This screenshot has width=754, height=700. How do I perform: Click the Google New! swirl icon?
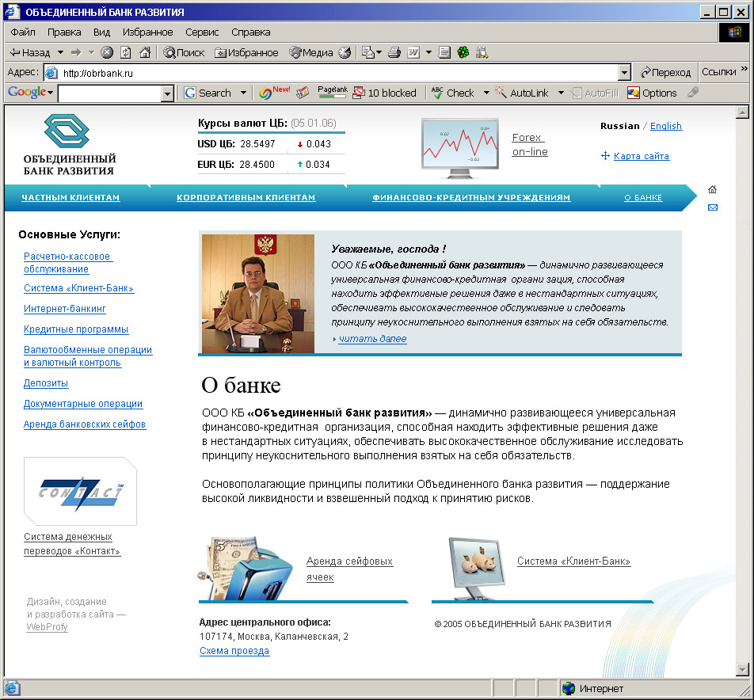tap(275, 93)
